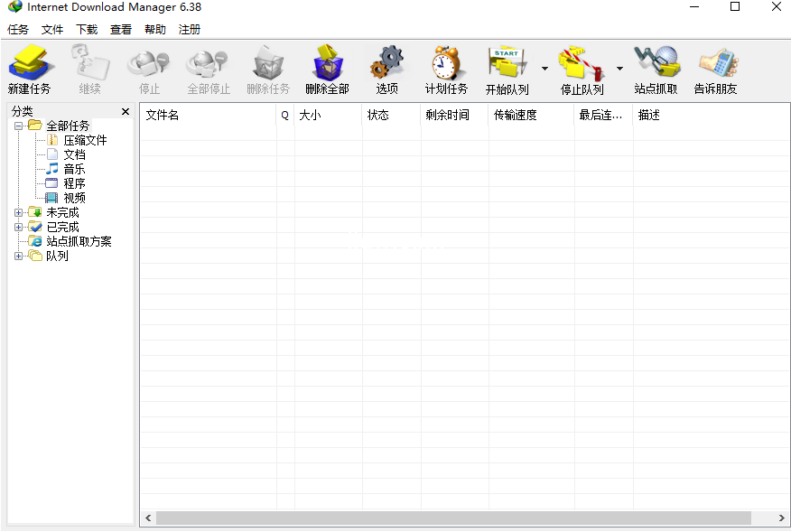Viewport: 791px width, 532px height.
Task: Click the IDM logo in title bar
Action: point(15,6)
